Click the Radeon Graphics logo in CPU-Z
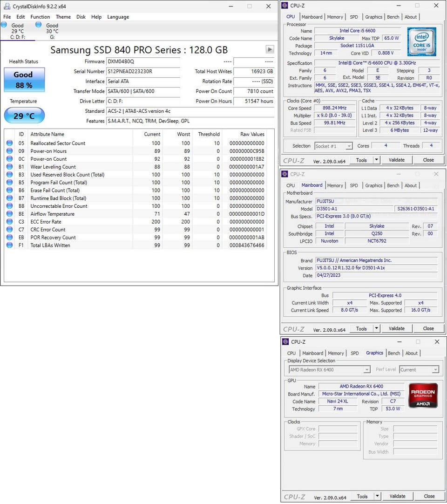 (x=423, y=395)
